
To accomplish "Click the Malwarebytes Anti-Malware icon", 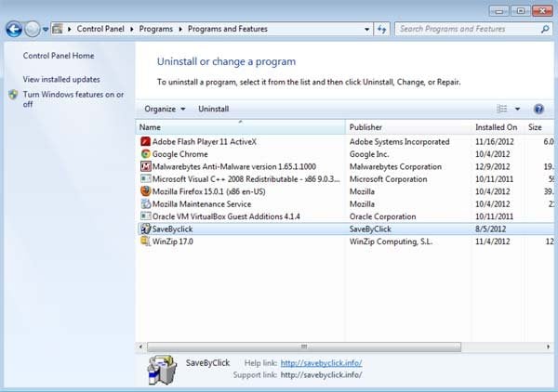I will pyautogui.click(x=145, y=166).
